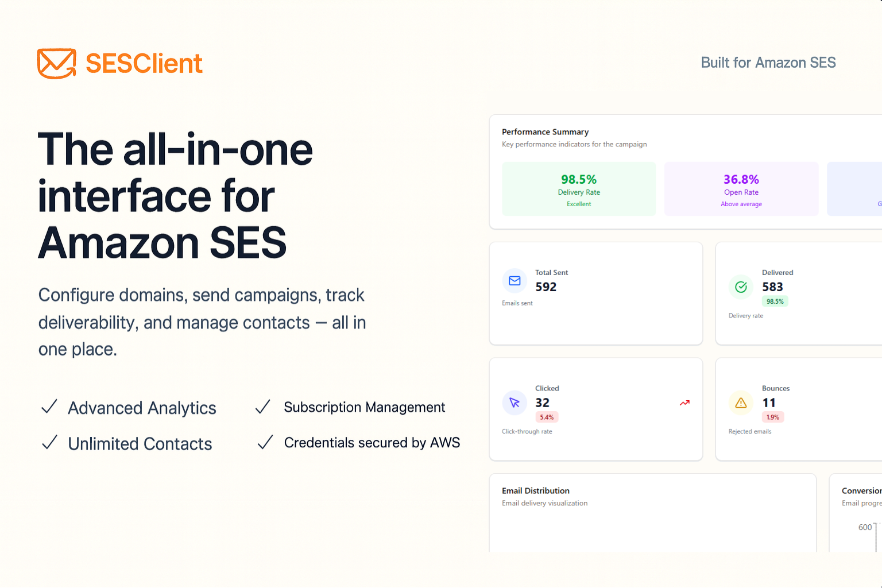Click the SESClient brand name text
Screen dimensions: 882x588
point(144,63)
